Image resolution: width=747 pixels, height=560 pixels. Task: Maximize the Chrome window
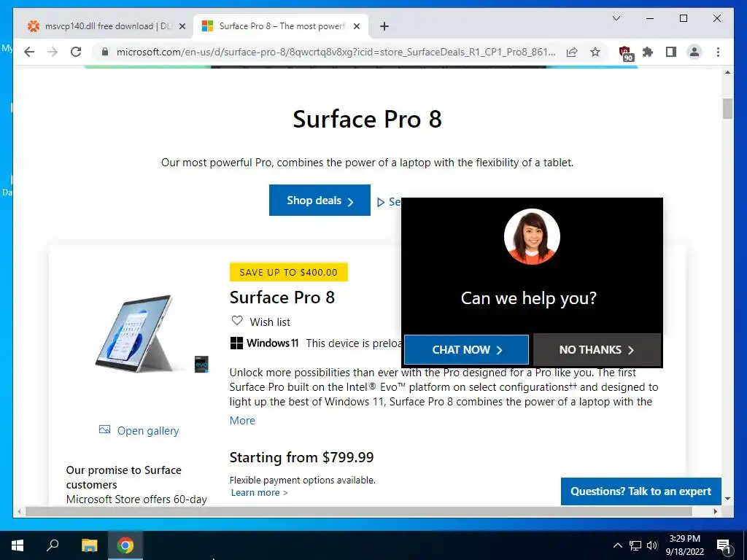[x=683, y=18]
